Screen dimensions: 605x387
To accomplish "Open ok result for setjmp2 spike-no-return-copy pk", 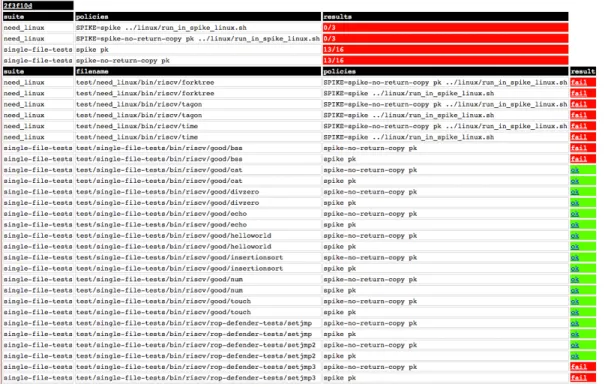I will [575, 345].
